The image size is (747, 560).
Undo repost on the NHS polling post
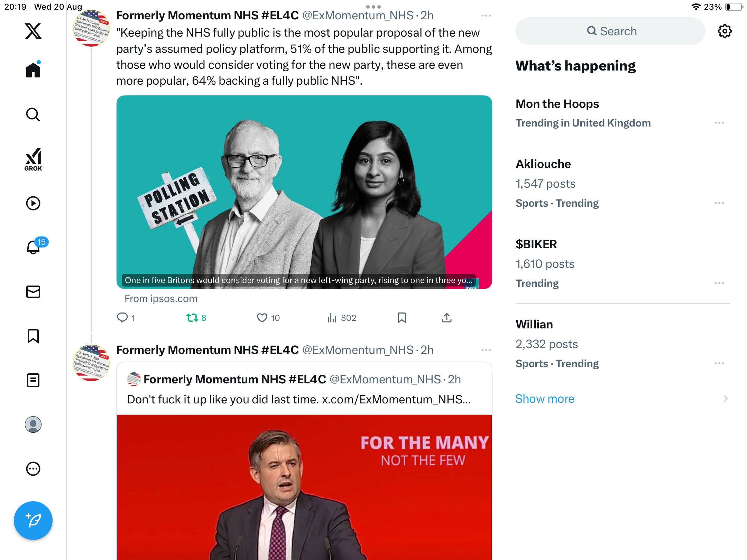(192, 318)
